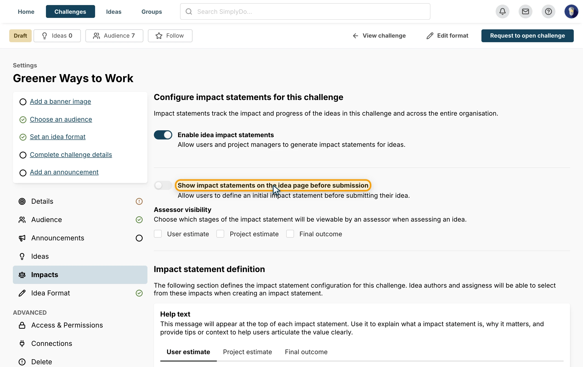The width and height of the screenshot is (588, 367).
Task: Disable the Enable idea impact statements toggle
Action: pos(163,135)
